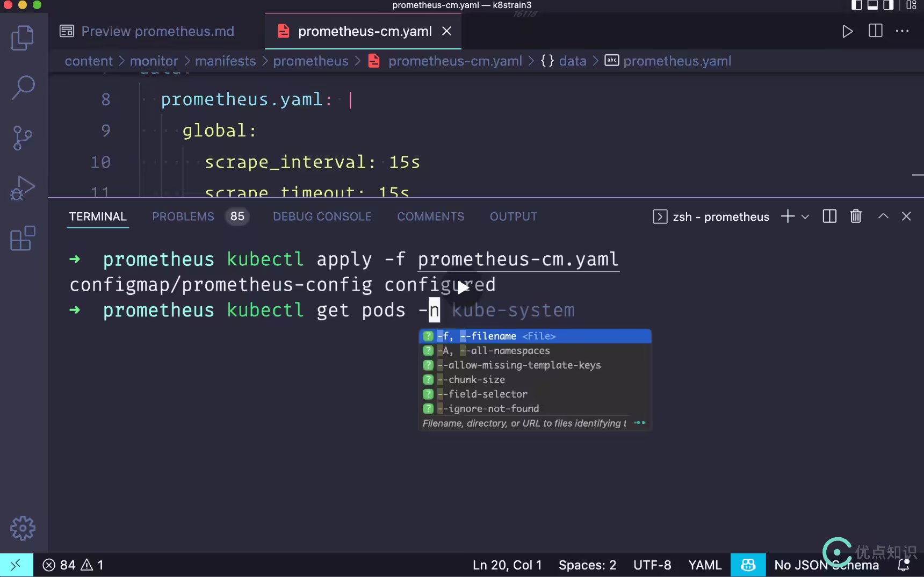Open the Source Control icon
Screen dimensions: 924x577
23,138
